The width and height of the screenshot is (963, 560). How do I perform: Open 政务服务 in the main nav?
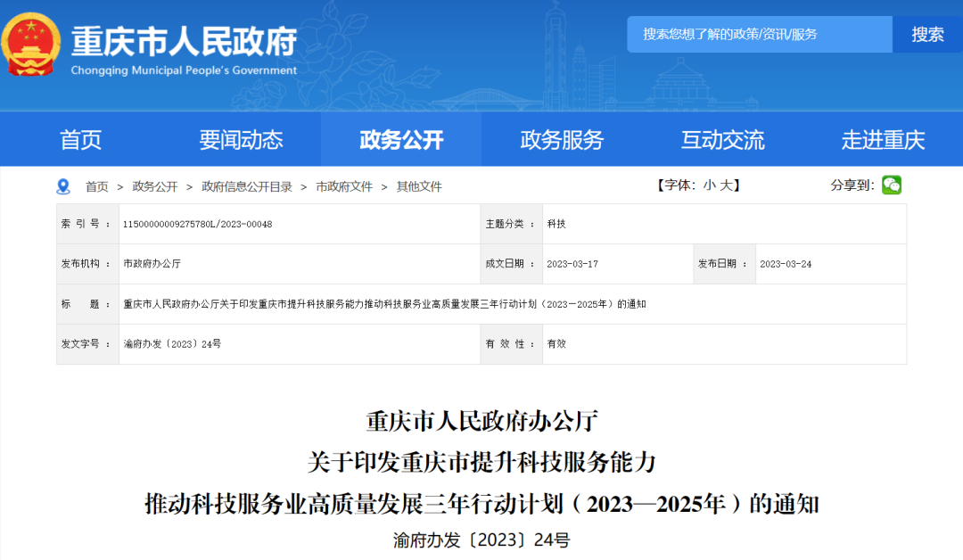pyautogui.click(x=562, y=140)
